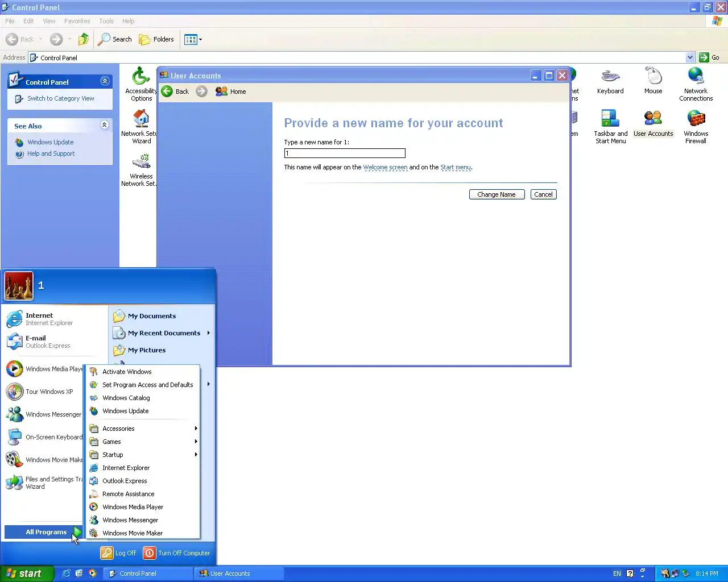
Task: Click Help and Support link
Action: coord(51,153)
